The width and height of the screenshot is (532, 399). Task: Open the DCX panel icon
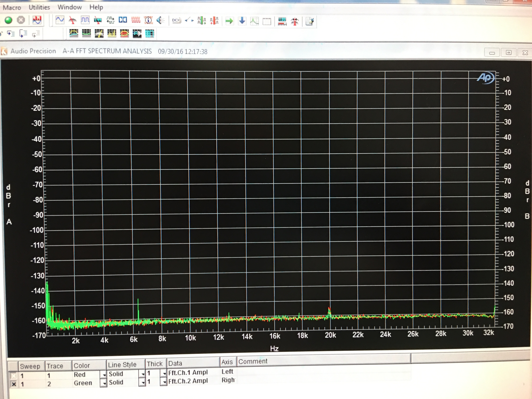(176, 21)
